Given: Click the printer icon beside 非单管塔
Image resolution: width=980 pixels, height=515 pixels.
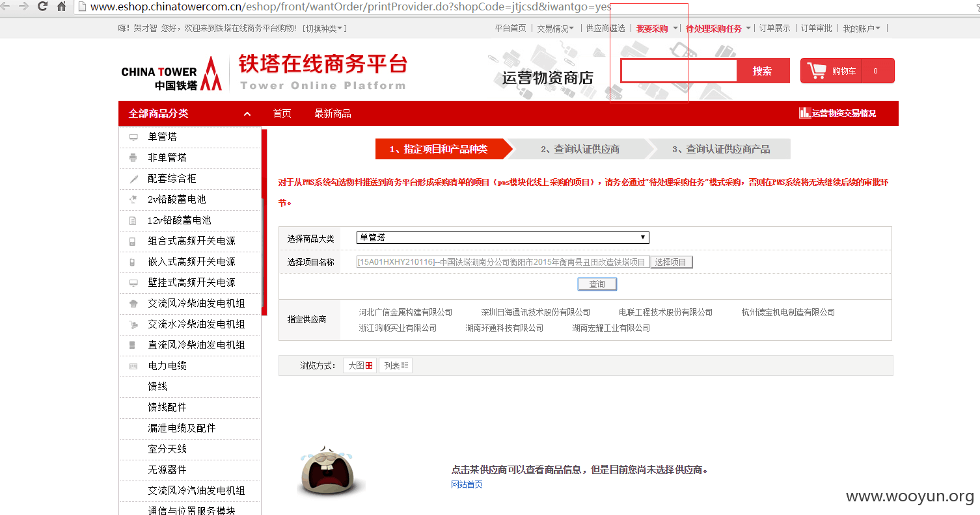Looking at the screenshot, I should coord(133,158).
